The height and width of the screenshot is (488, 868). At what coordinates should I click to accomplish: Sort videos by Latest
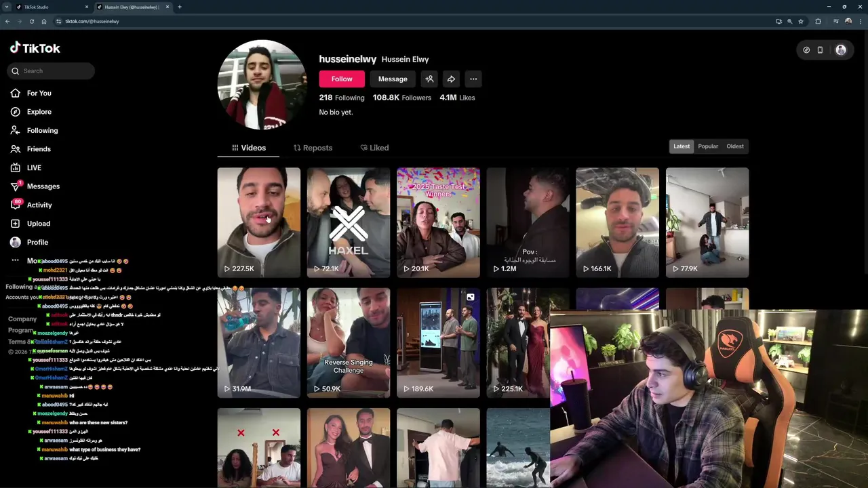coord(682,146)
